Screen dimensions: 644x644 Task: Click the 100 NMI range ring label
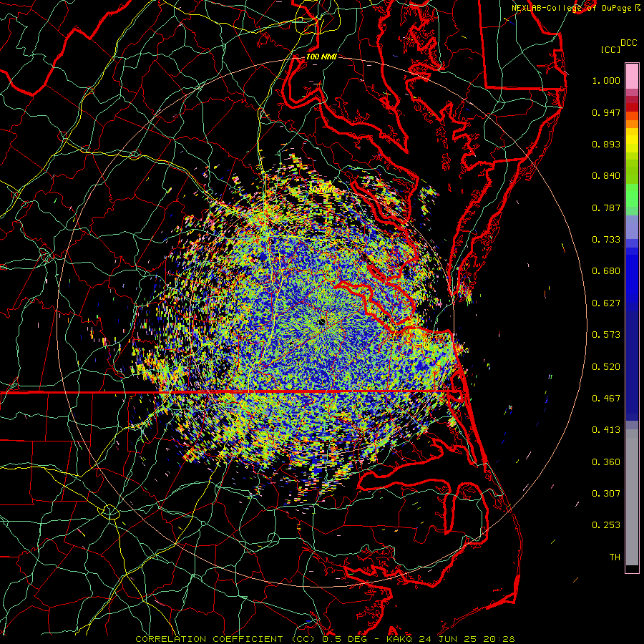pos(321,57)
